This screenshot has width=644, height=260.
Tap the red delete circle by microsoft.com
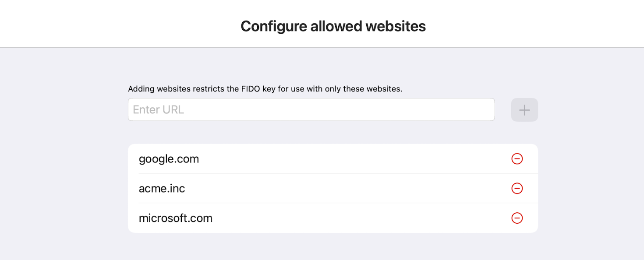pyautogui.click(x=517, y=218)
